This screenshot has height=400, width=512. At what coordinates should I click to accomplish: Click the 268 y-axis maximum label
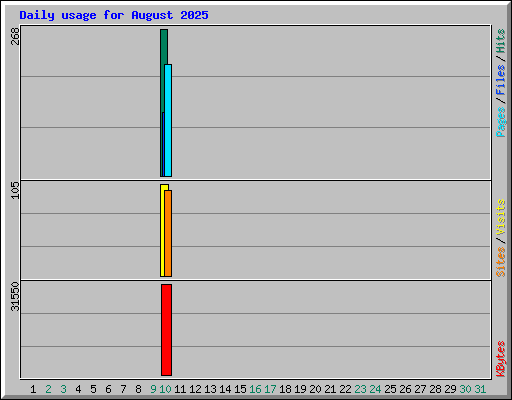tap(15, 36)
